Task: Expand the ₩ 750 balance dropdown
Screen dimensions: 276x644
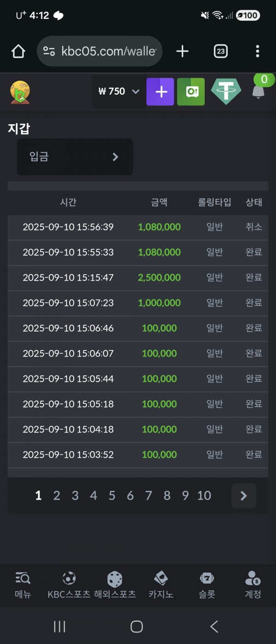Action: click(119, 92)
